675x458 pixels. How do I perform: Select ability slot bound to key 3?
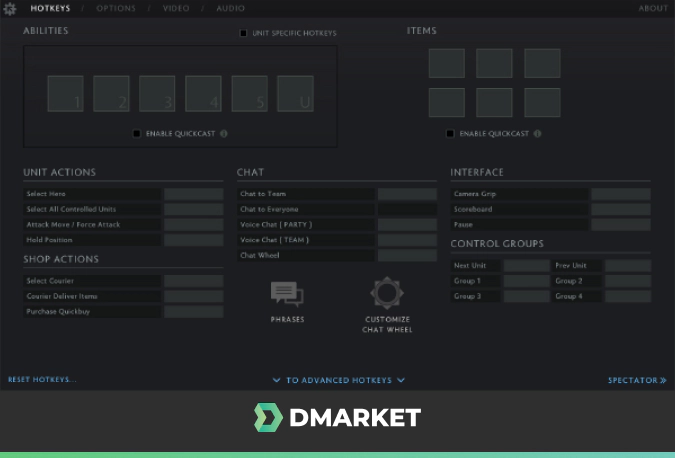pos(157,93)
